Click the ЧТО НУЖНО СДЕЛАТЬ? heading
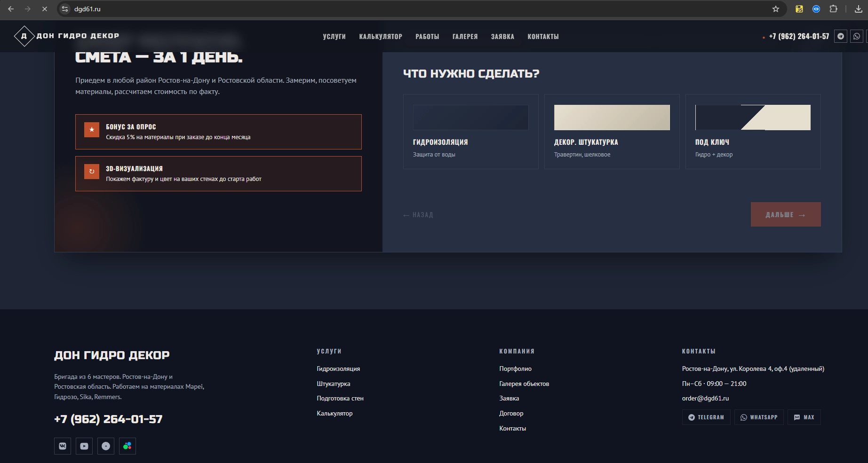The height and width of the screenshot is (463, 868). (x=471, y=74)
